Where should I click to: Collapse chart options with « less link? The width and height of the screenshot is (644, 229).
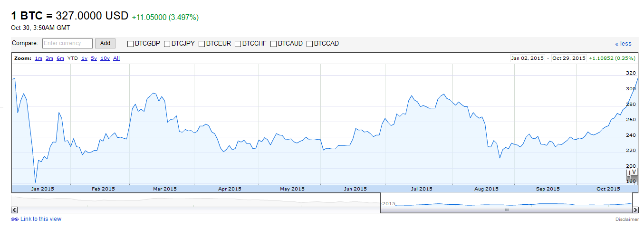tap(623, 44)
